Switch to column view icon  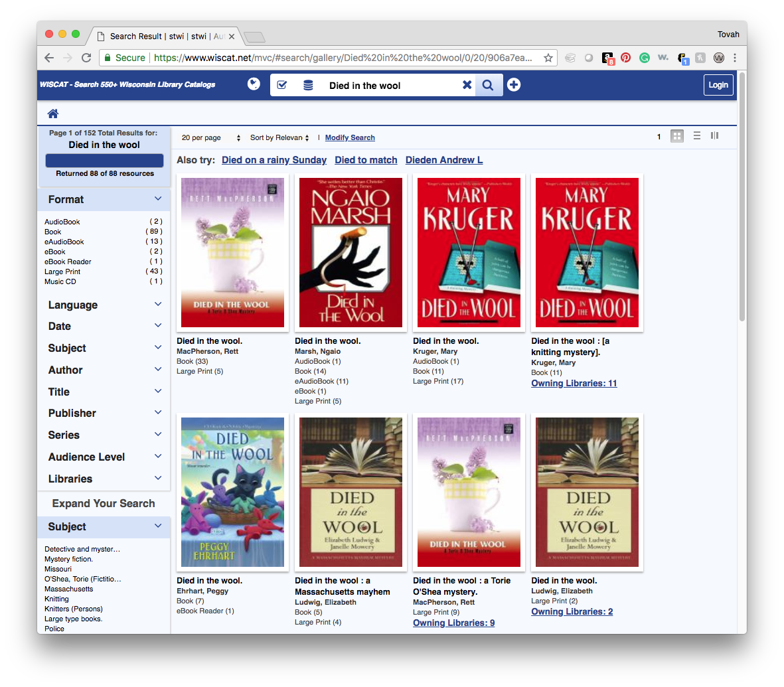click(714, 135)
